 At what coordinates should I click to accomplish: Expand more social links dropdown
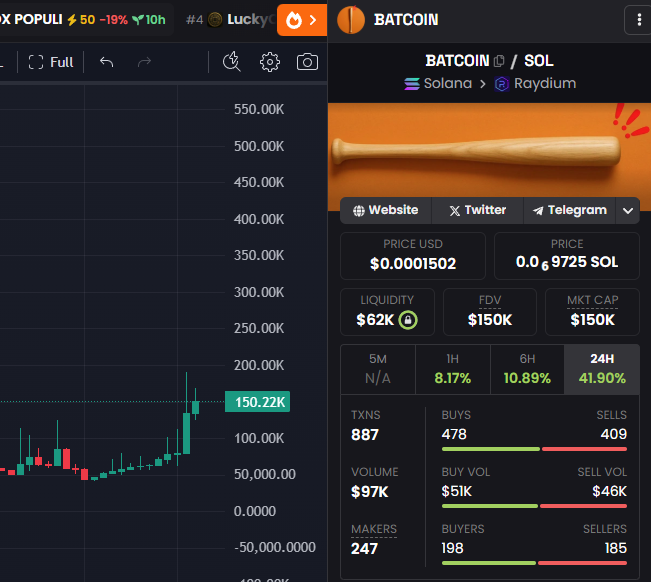point(628,210)
